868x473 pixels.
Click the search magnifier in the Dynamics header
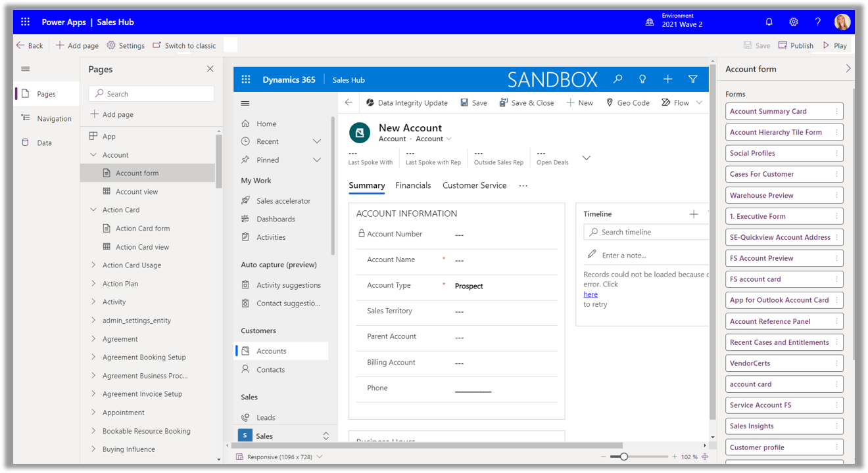tap(617, 79)
